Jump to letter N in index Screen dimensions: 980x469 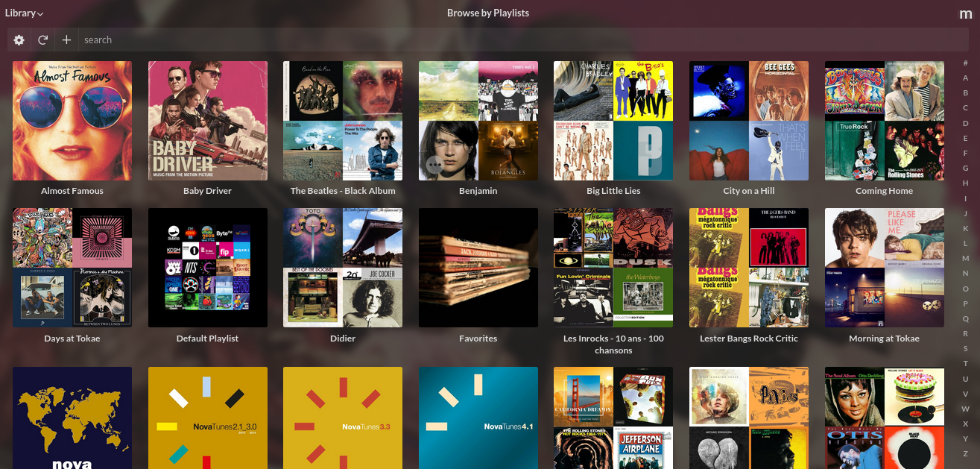966,273
